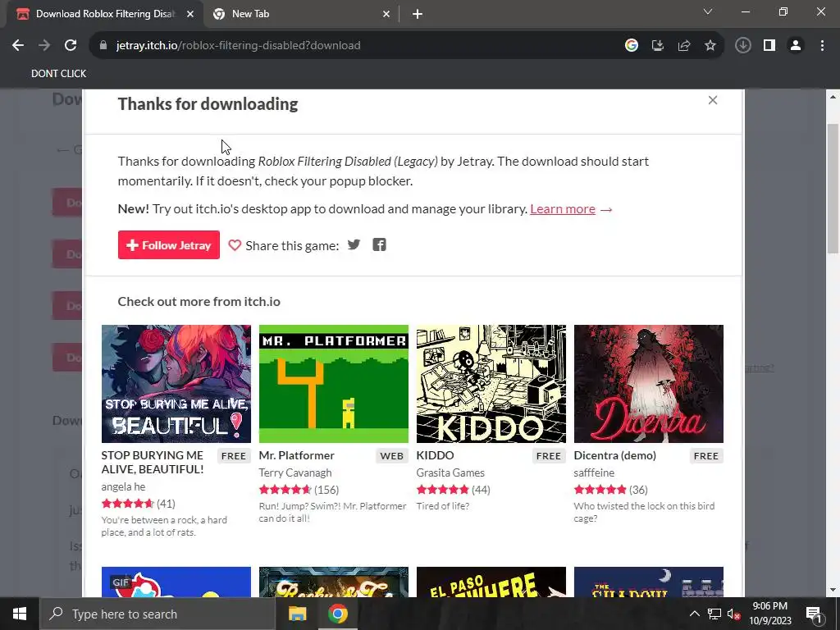Show hidden system tray icons
Image resolution: width=840 pixels, height=630 pixels.
click(x=694, y=614)
